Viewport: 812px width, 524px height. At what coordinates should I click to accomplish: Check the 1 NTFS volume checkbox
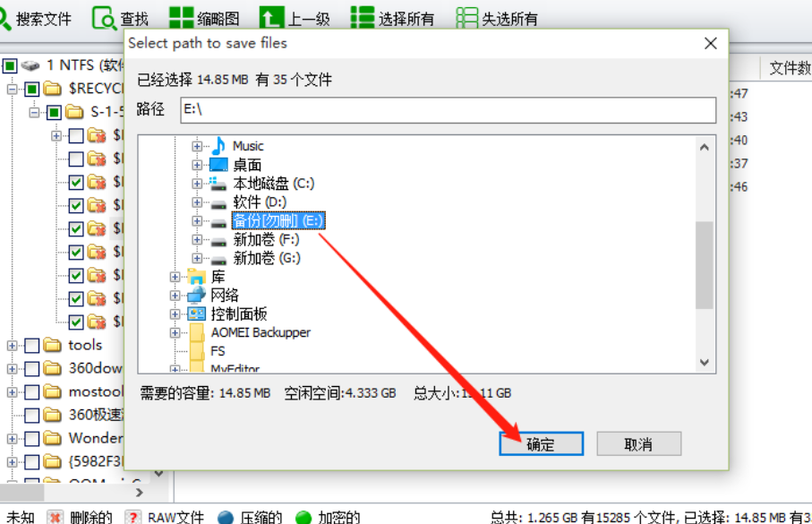(x=10, y=65)
